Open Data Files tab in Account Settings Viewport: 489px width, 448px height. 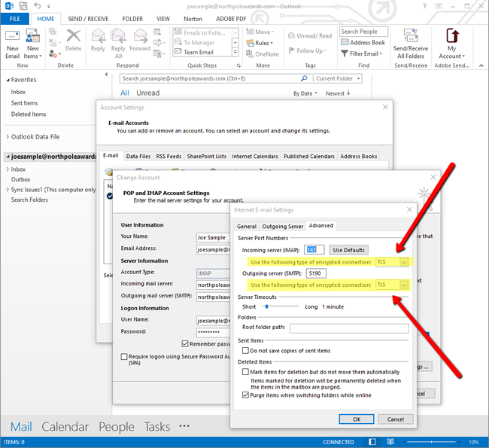pos(138,156)
